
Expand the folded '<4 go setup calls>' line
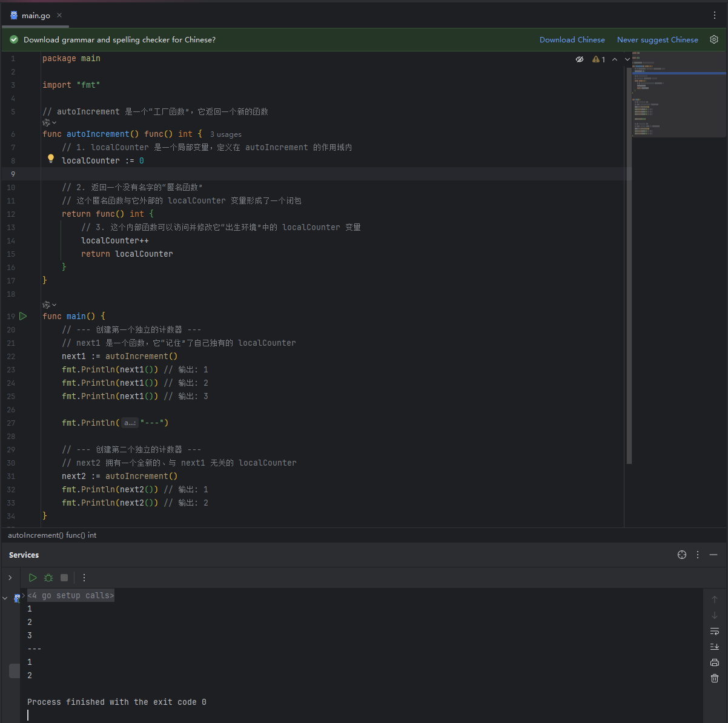click(70, 596)
